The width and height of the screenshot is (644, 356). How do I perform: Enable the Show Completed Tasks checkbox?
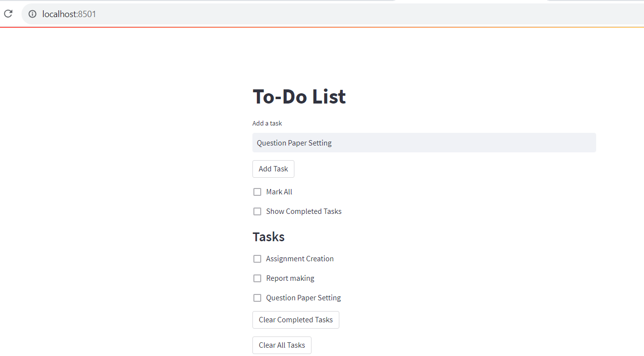point(257,211)
